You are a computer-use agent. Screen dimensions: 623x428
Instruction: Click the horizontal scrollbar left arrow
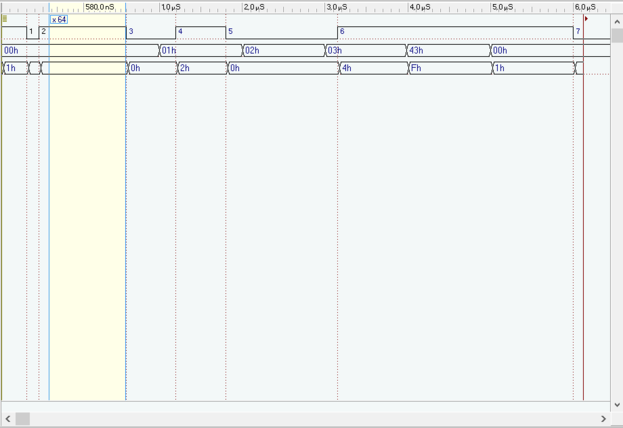coord(8,418)
